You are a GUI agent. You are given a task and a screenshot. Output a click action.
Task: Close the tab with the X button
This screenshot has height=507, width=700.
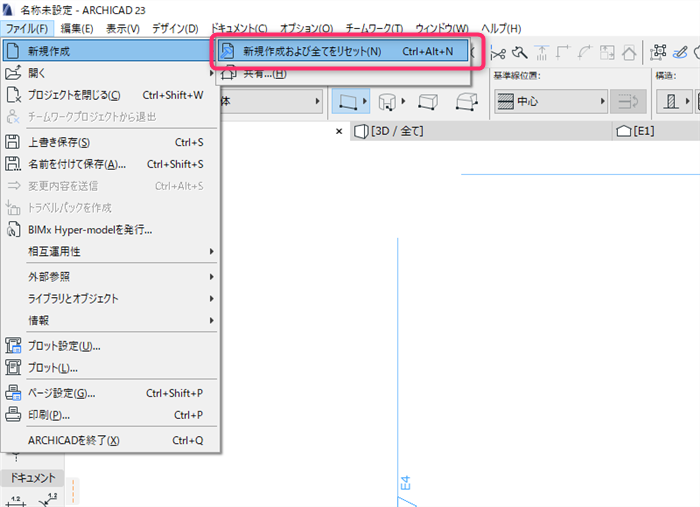click(339, 131)
